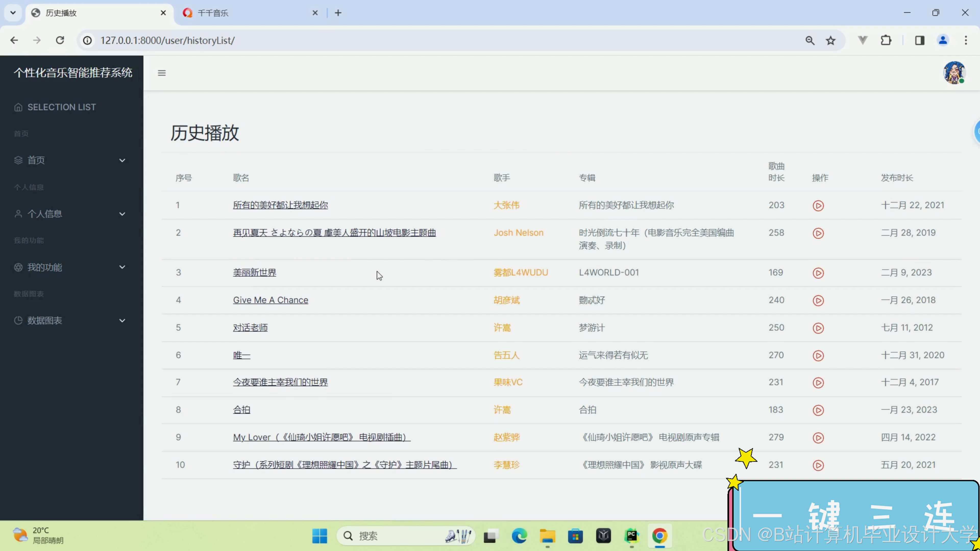Play Give Me A Chance track
This screenshot has width=980, height=551.
818,300
